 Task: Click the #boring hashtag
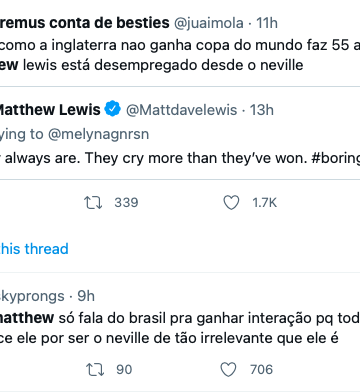335,158
